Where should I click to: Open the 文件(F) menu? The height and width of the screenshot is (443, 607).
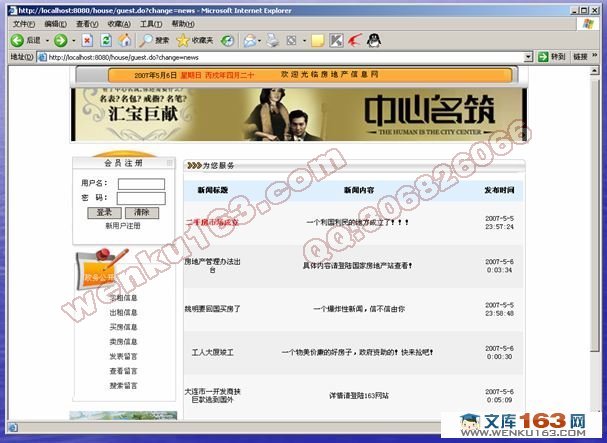click(x=24, y=24)
